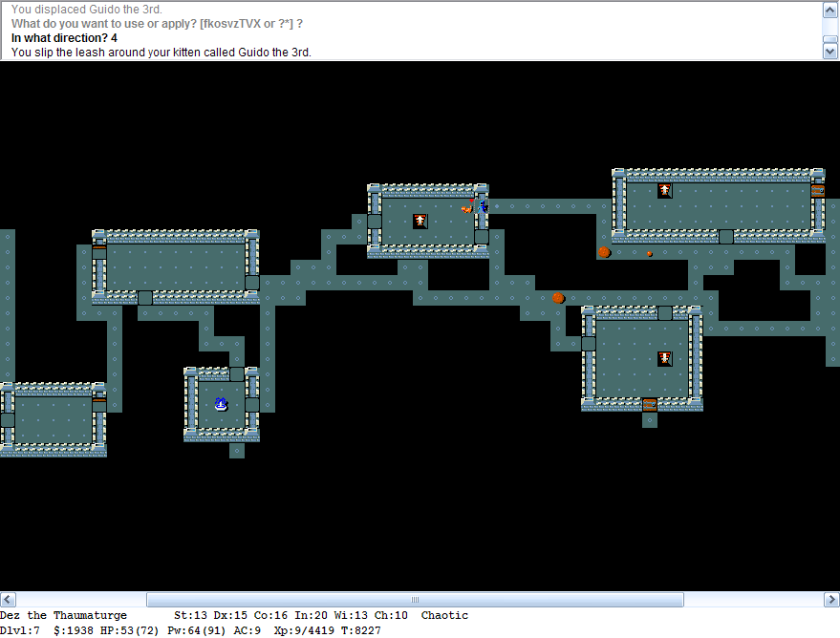
Task: Click the staircase in the lower-right room
Action: [x=665, y=358]
